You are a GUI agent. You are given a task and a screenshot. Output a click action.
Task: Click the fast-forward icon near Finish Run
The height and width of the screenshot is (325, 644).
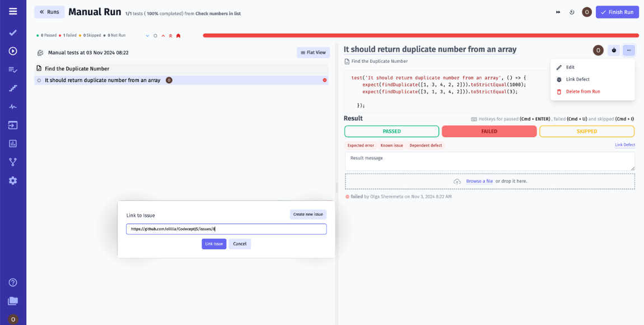[x=558, y=11]
